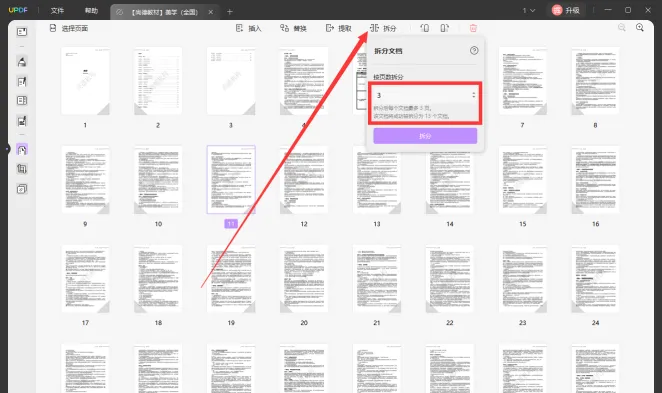Viewport: 662px width, 393px height.
Task: Rotate pages counterclockwise
Action: 425,28
